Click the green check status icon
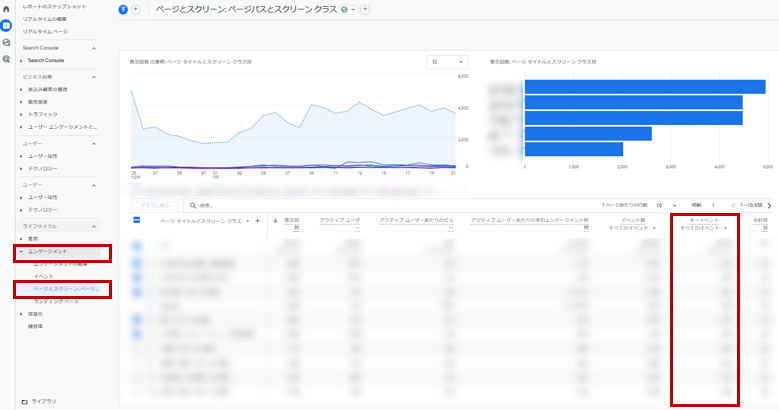 [344, 9]
